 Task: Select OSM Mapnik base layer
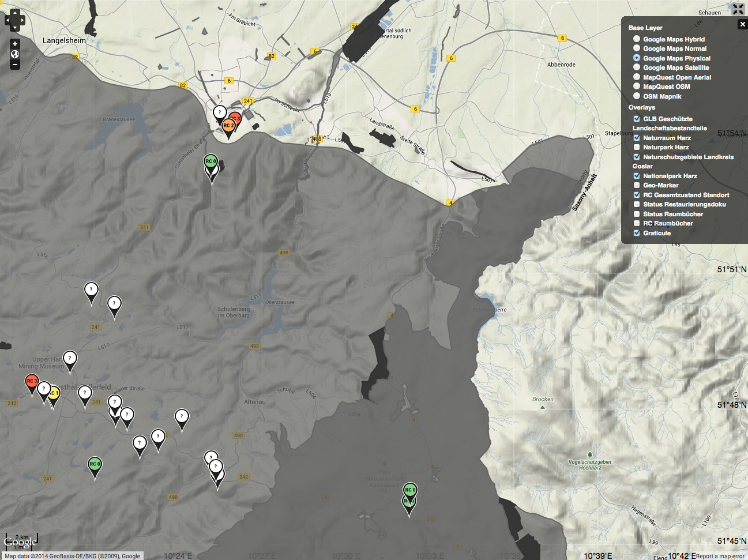[x=637, y=96]
